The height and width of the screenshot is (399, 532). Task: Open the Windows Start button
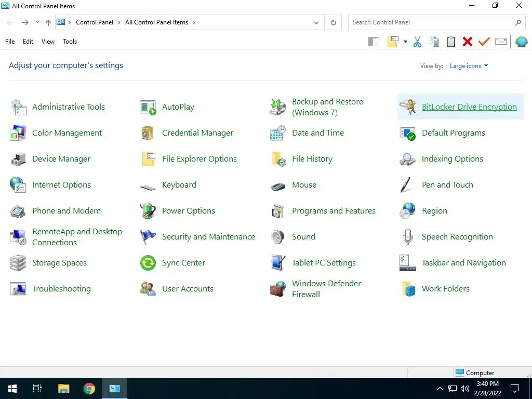[x=12, y=389]
